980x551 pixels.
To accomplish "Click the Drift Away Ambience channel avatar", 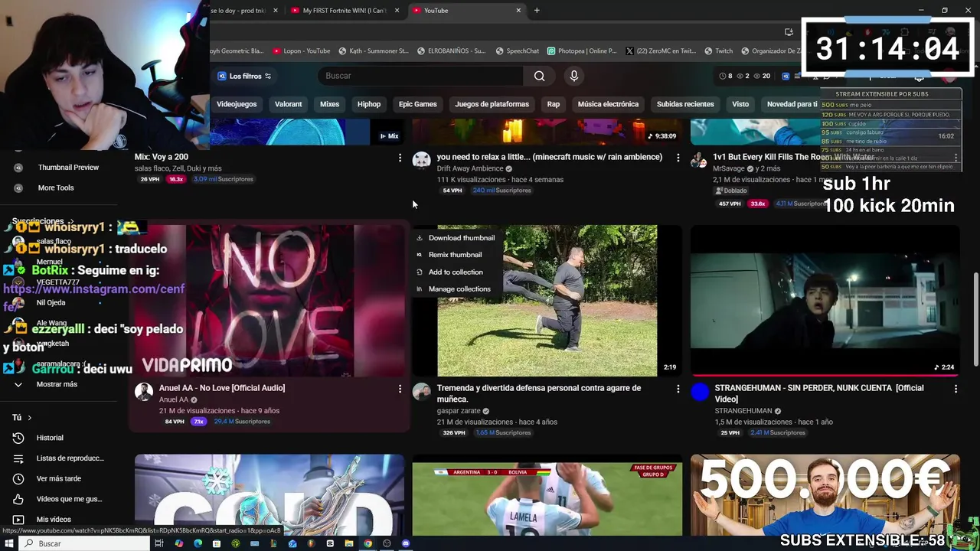I will pyautogui.click(x=421, y=160).
